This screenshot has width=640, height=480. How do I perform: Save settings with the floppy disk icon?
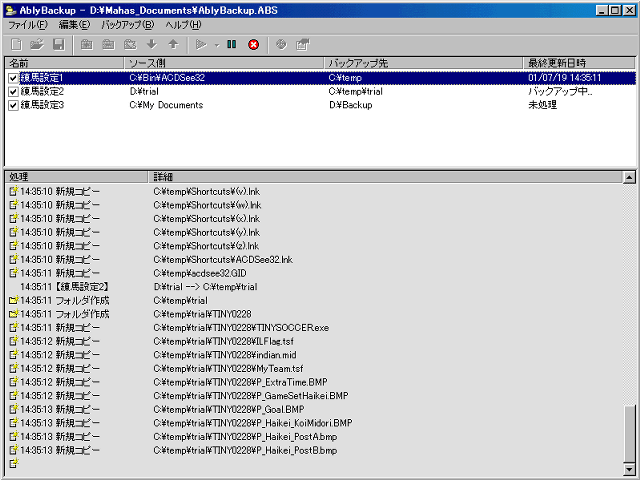tap(59, 44)
